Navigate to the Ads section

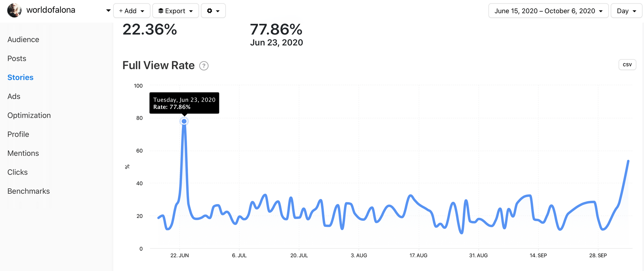(14, 97)
